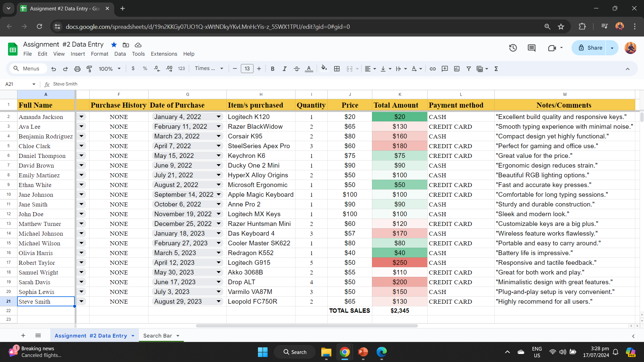Image resolution: width=644 pixels, height=362 pixels.
Task: Open the borders tool
Action: [x=337, y=69]
